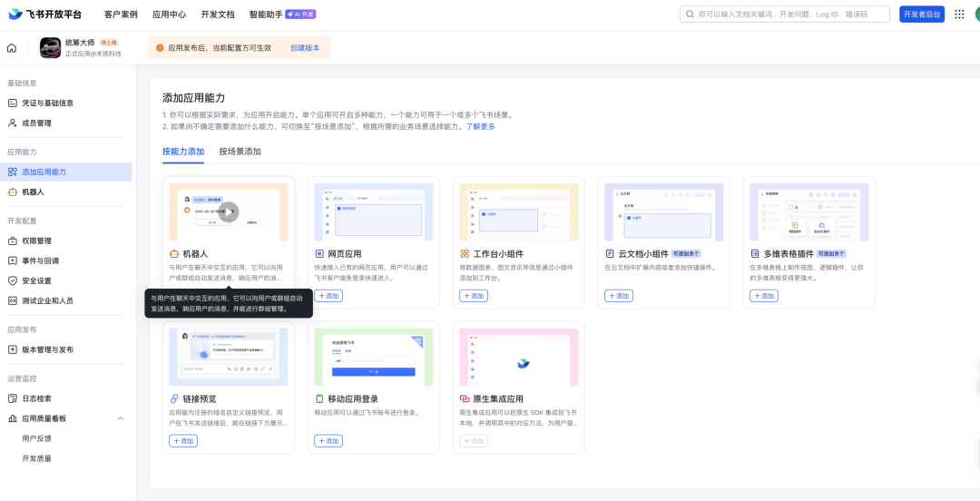The image size is (980, 501).
Task: Play the 机器人 card preview video
Action: pos(228,211)
